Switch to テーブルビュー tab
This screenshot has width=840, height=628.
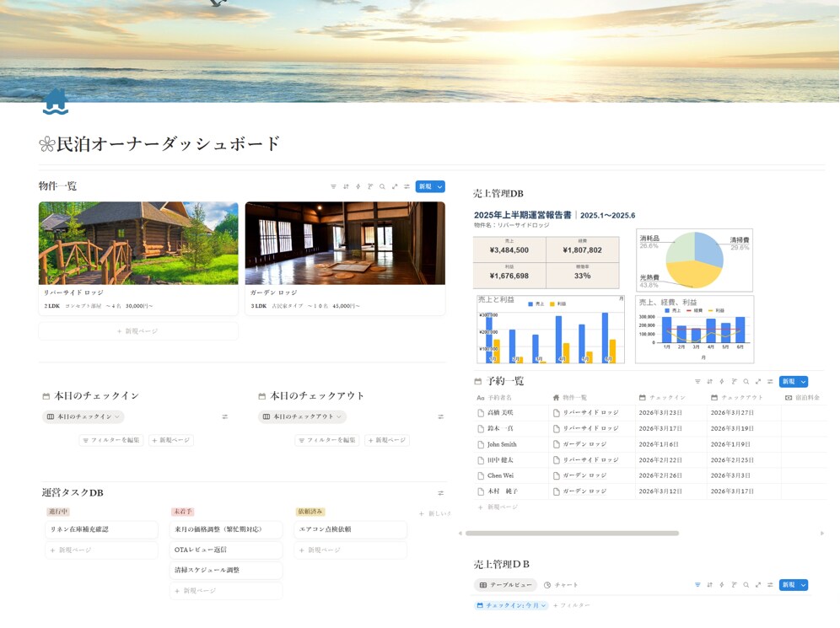(506, 585)
